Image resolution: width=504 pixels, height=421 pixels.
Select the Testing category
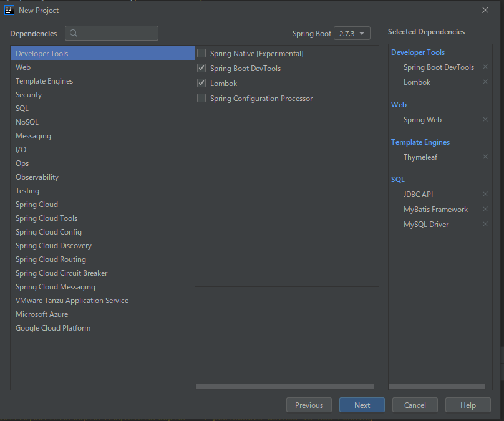click(x=102, y=191)
